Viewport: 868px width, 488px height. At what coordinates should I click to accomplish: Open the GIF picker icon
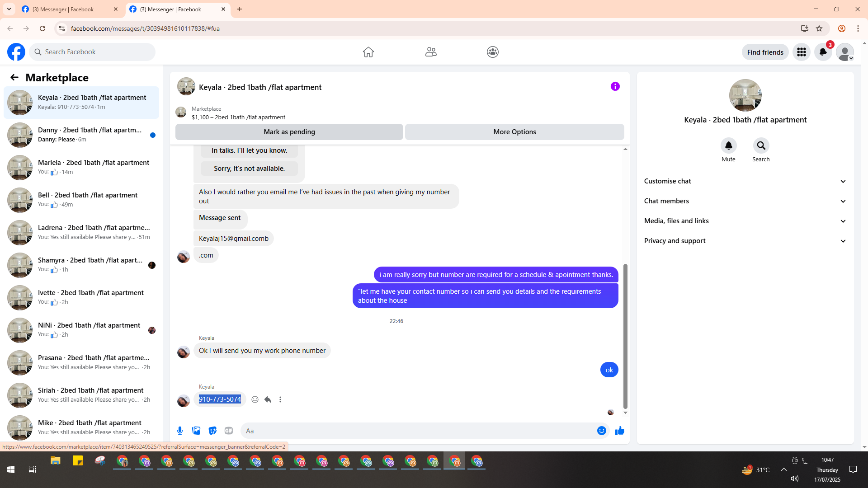tap(229, 431)
